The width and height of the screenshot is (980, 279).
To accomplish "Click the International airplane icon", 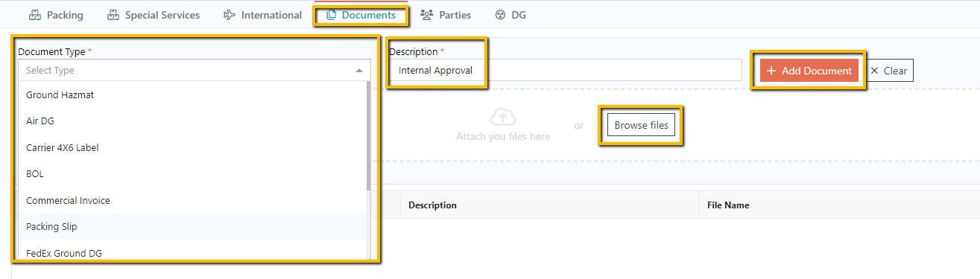I will pos(230,15).
